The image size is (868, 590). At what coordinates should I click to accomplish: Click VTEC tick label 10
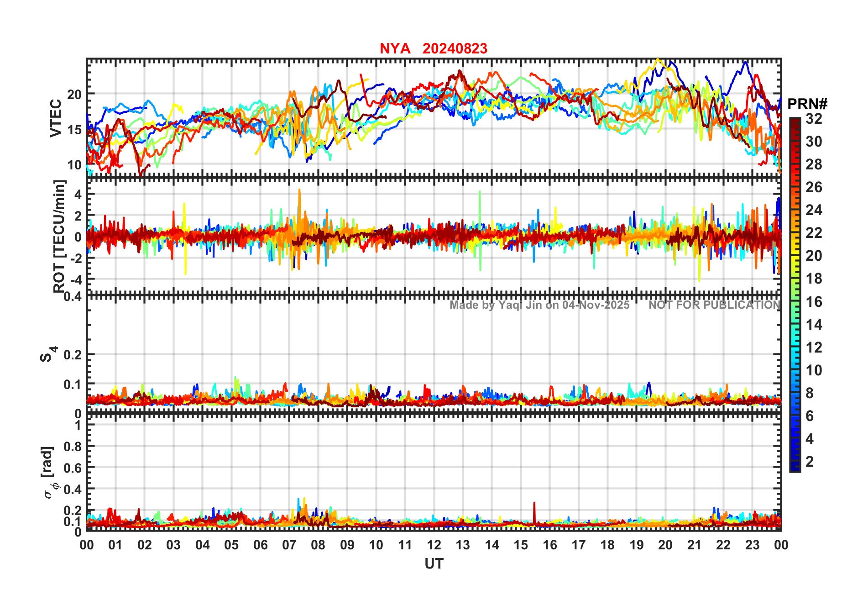click(x=74, y=165)
